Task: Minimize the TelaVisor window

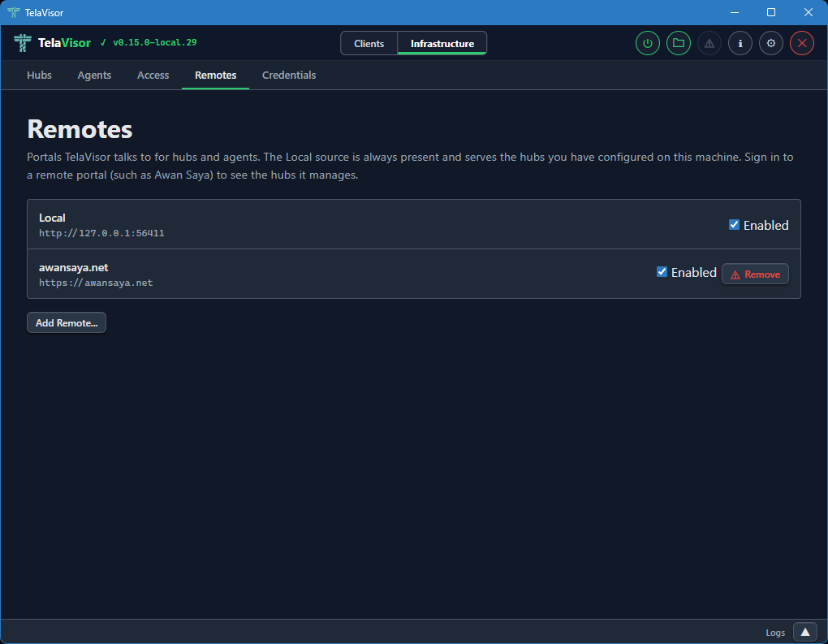Action: click(735, 12)
